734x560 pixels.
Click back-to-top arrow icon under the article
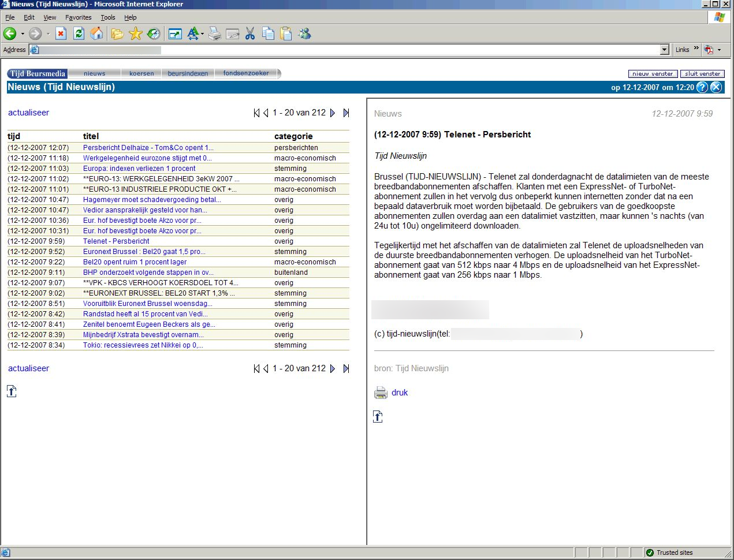coord(378,416)
